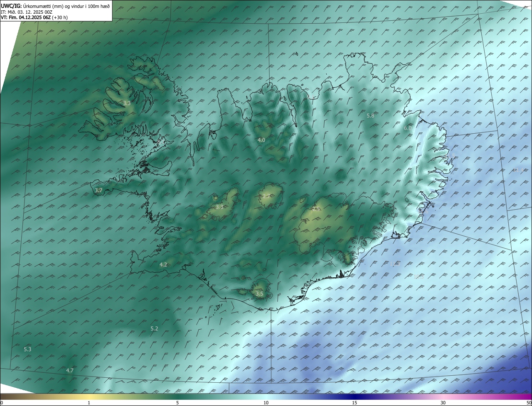This screenshot has height=406, width=532.
Task: Click the colorbar tick label 10
Action: click(266, 403)
